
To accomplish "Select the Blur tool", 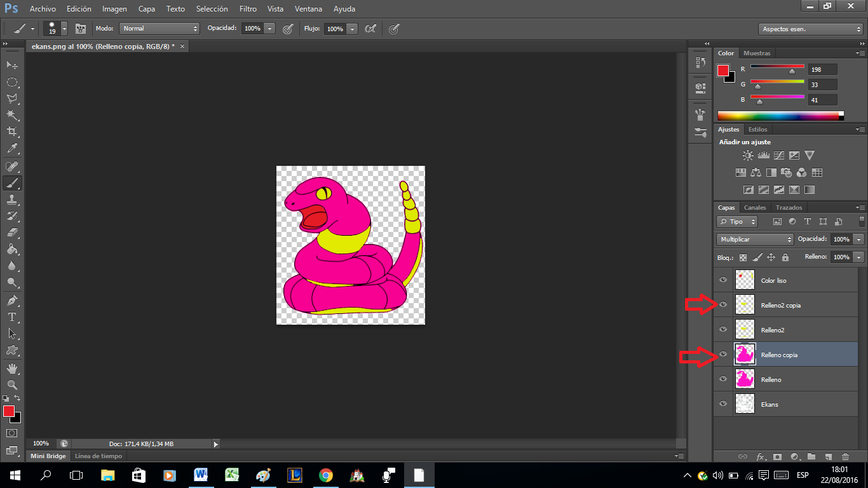I will coord(12,266).
